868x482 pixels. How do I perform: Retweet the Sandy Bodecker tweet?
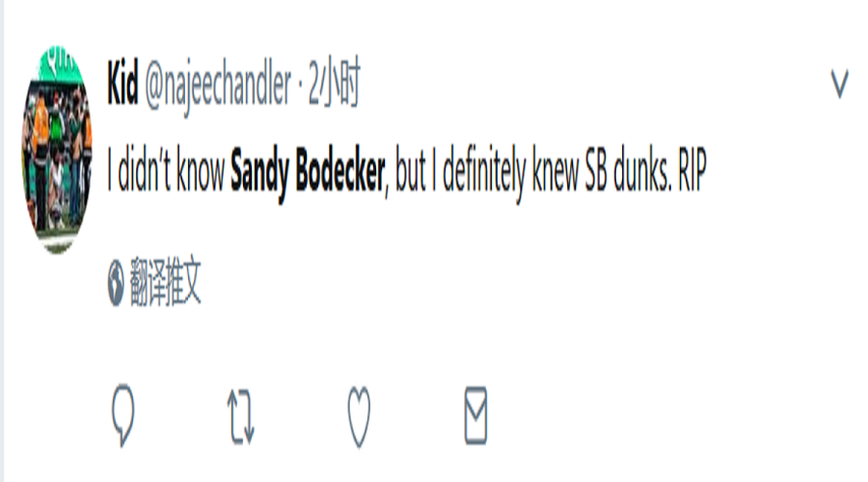(241, 416)
